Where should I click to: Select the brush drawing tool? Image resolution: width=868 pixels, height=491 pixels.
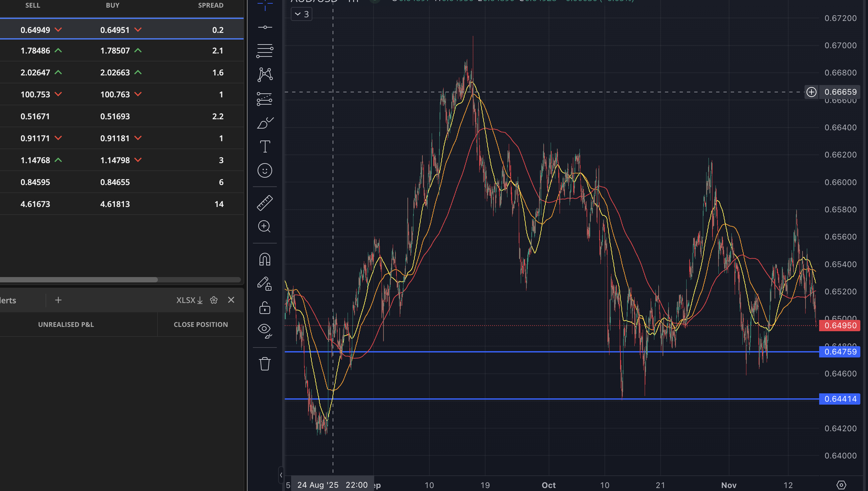[x=265, y=123]
